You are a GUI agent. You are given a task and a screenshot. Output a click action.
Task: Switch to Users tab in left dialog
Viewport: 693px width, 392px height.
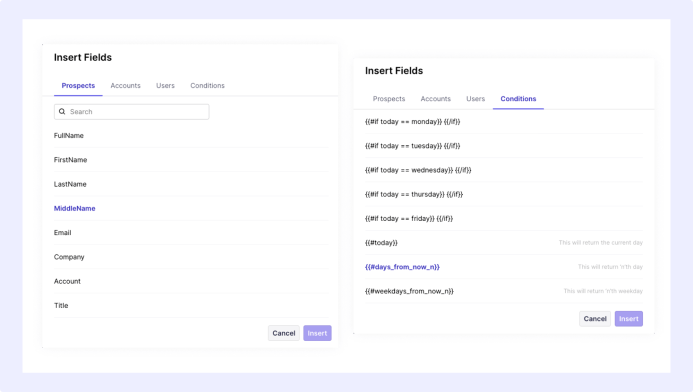point(165,85)
